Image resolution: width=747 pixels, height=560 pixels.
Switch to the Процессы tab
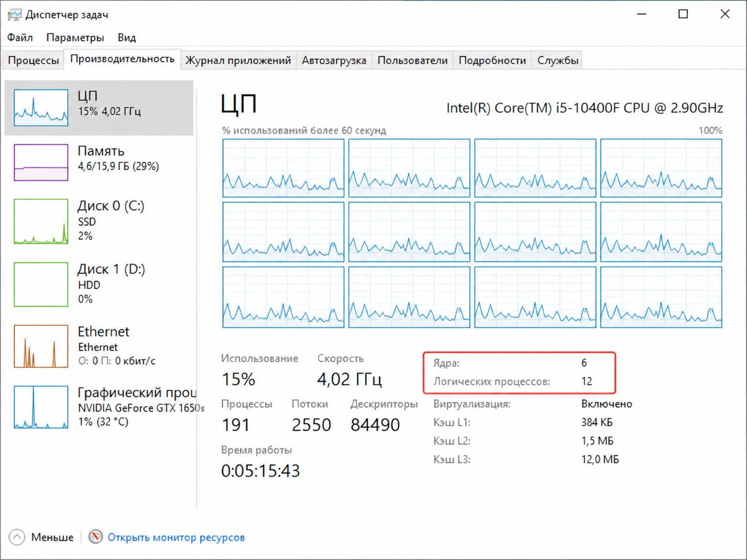[x=34, y=60]
